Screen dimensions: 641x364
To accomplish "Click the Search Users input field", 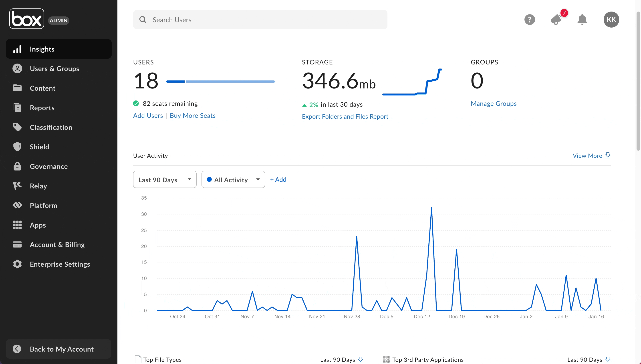I will pos(260,19).
